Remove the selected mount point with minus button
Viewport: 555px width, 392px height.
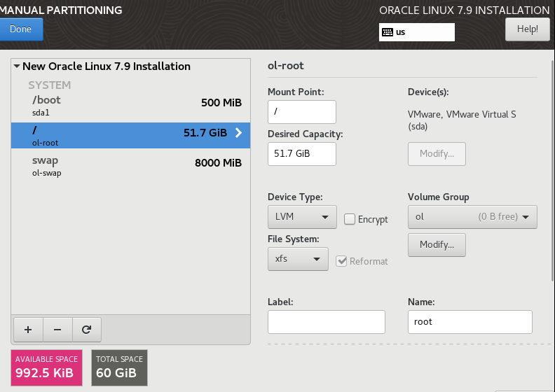[57, 330]
